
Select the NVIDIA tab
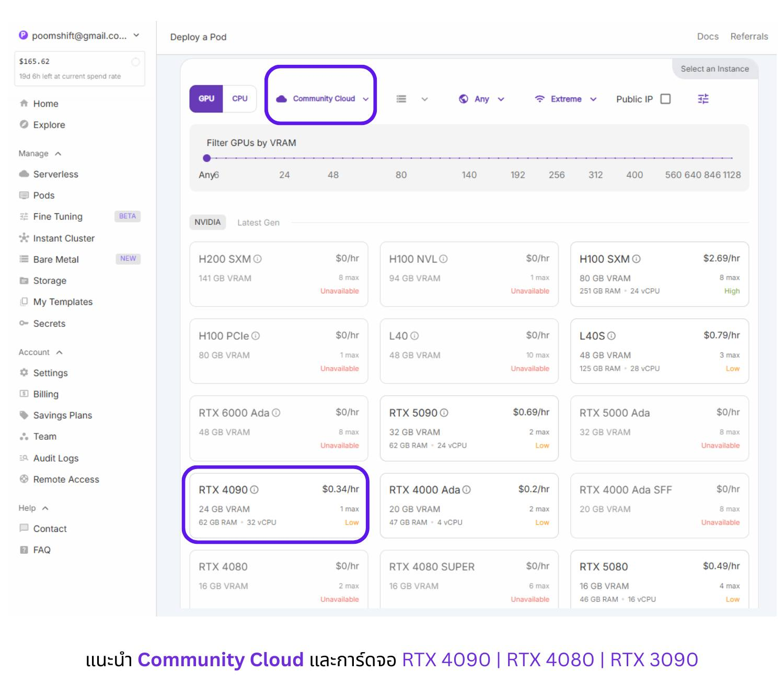click(207, 222)
